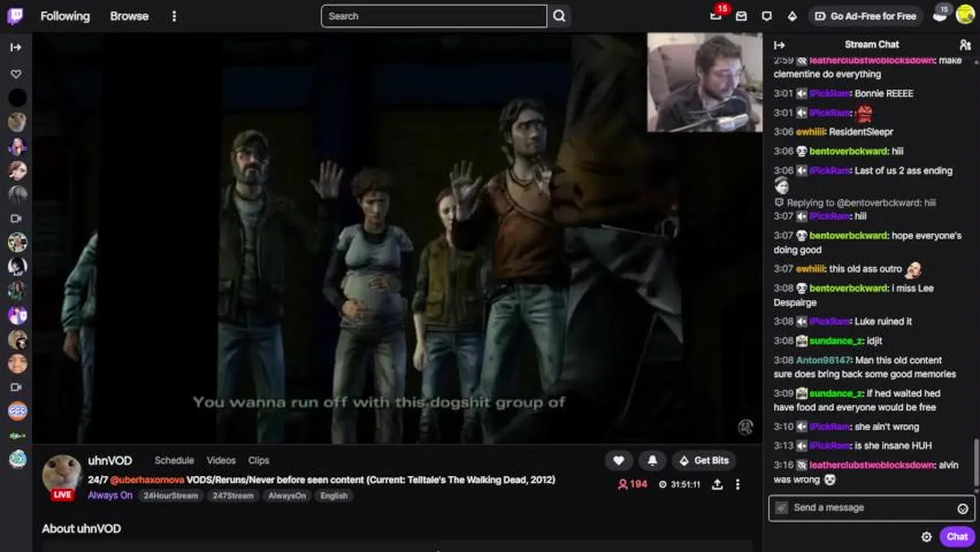Select the 247Stream tag
The height and width of the screenshot is (552, 980).
coord(232,496)
